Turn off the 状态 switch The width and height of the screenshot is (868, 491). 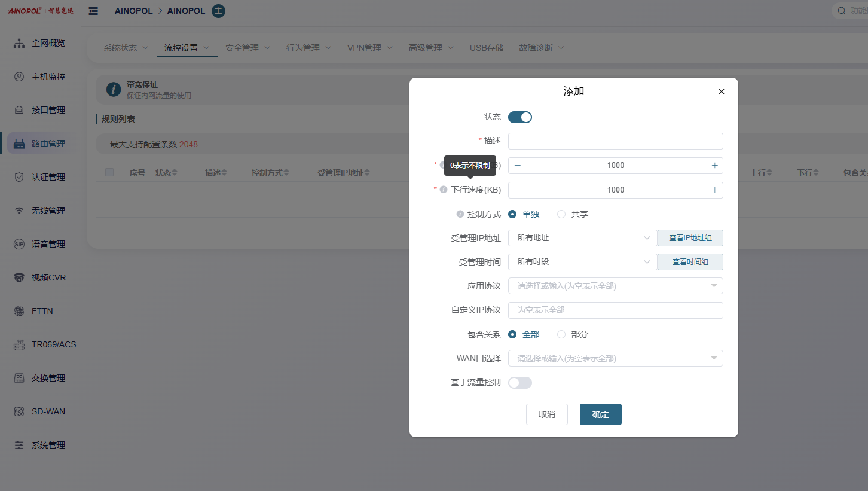(519, 117)
